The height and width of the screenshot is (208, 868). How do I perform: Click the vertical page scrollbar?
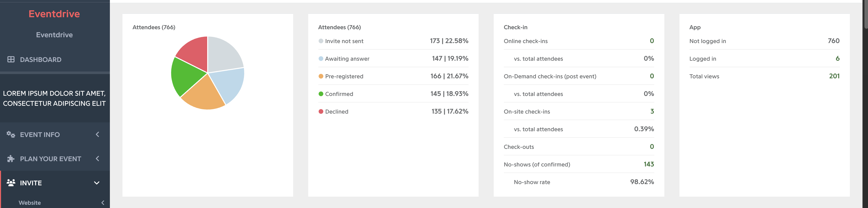click(x=865, y=104)
